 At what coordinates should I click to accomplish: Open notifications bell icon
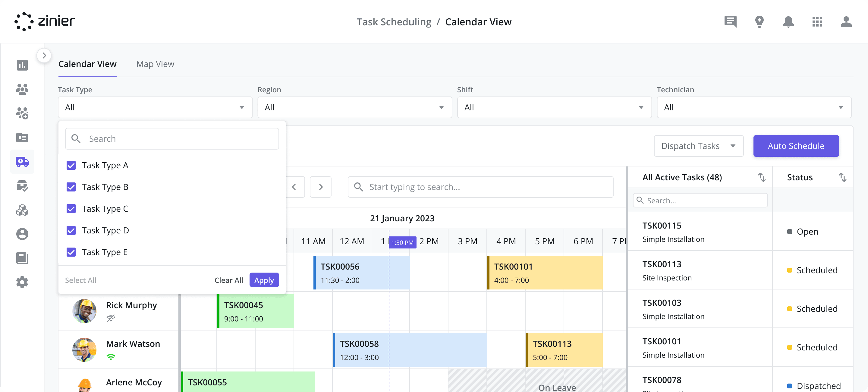click(x=788, y=22)
